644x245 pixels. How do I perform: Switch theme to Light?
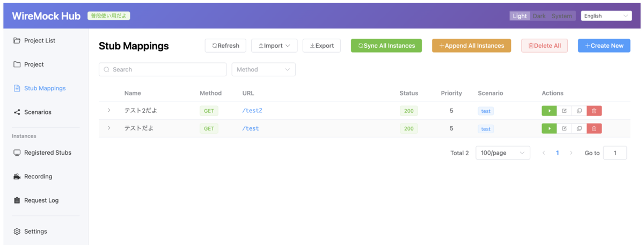point(520,16)
